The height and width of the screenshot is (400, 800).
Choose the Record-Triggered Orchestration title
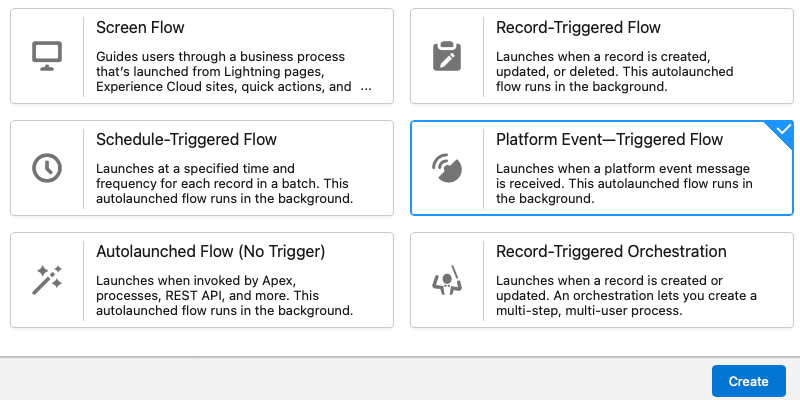click(611, 252)
